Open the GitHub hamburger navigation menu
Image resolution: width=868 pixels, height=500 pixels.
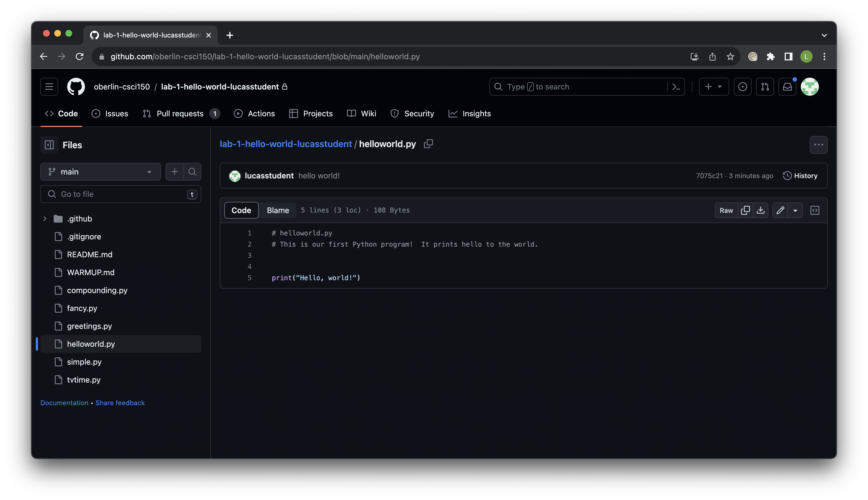click(x=49, y=87)
